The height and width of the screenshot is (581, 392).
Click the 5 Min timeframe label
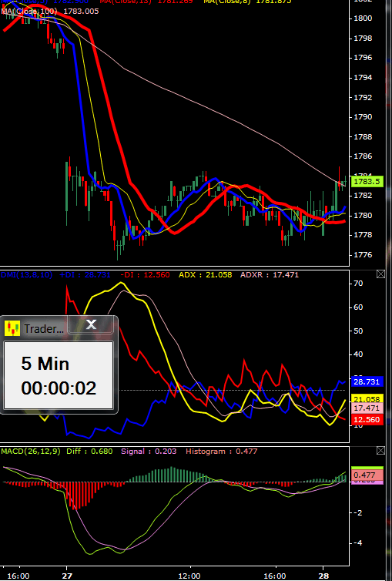tap(45, 364)
